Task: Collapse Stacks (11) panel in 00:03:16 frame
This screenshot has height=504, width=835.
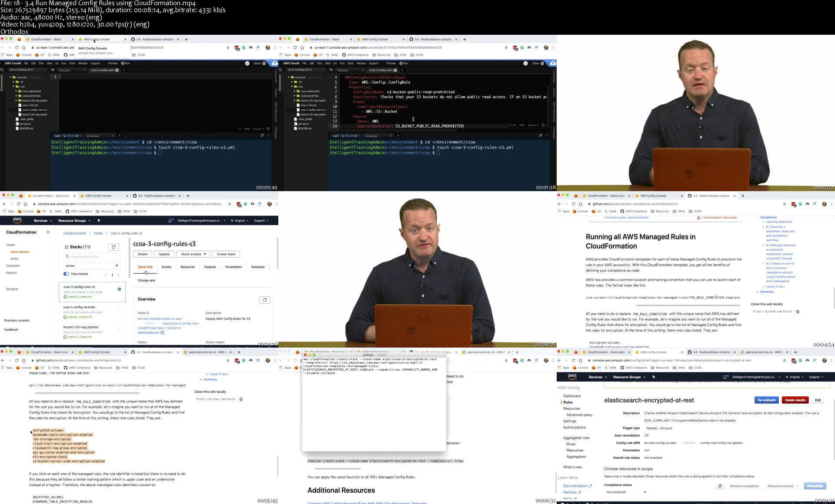Action: pos(67,247)
